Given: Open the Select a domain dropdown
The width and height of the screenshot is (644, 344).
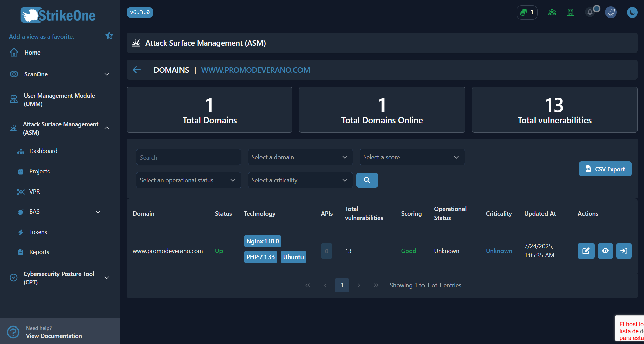Looking at the screenshot, I should (x=300, y=157).
